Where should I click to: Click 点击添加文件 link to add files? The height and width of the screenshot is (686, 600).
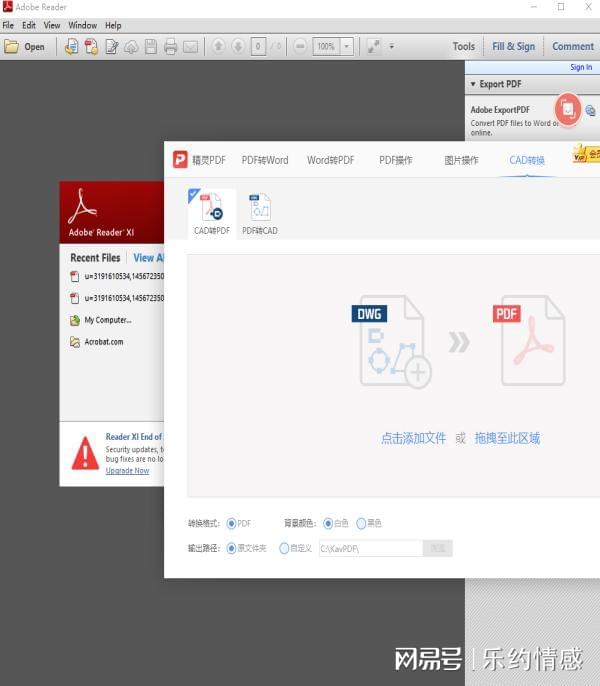(x=414, y=438)
